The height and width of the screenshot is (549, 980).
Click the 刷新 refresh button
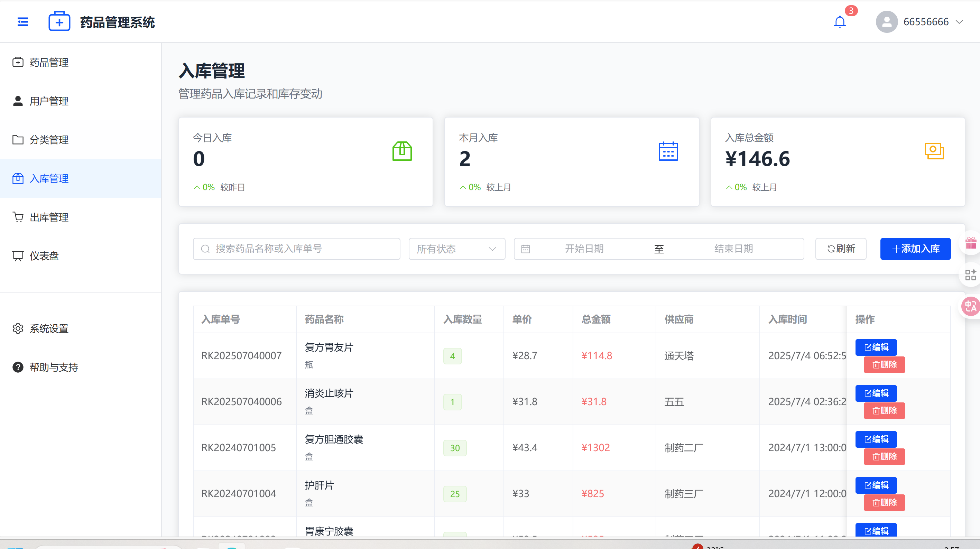[840, 249]
